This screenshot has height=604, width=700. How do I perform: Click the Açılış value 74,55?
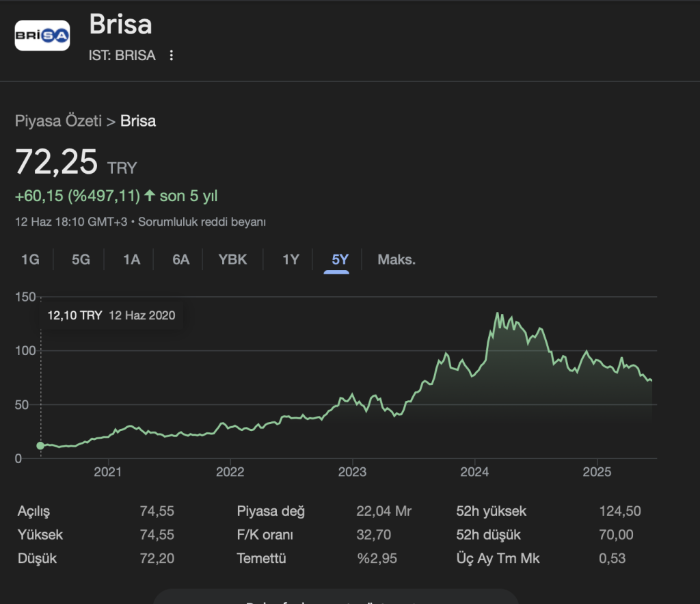pyautogui.click(x=157, y=511)
